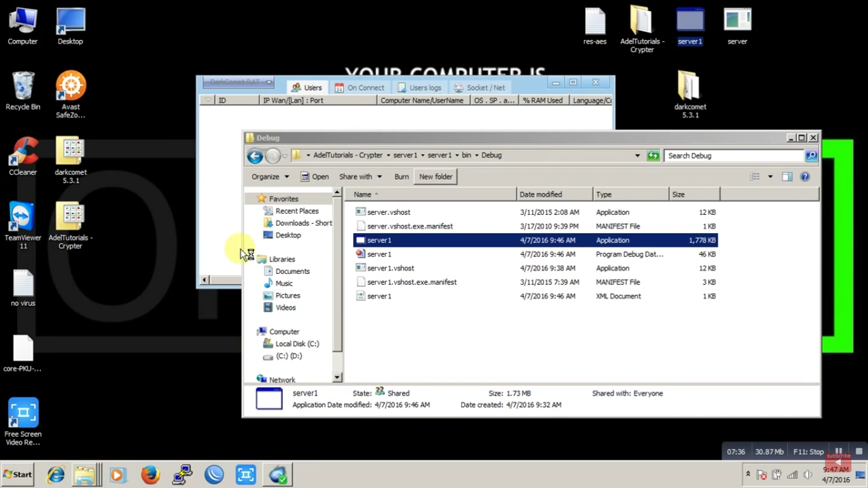Click the New folder button
Viewport: 868px width, 488px height.
pyautogui.click(x=436, y=177)
